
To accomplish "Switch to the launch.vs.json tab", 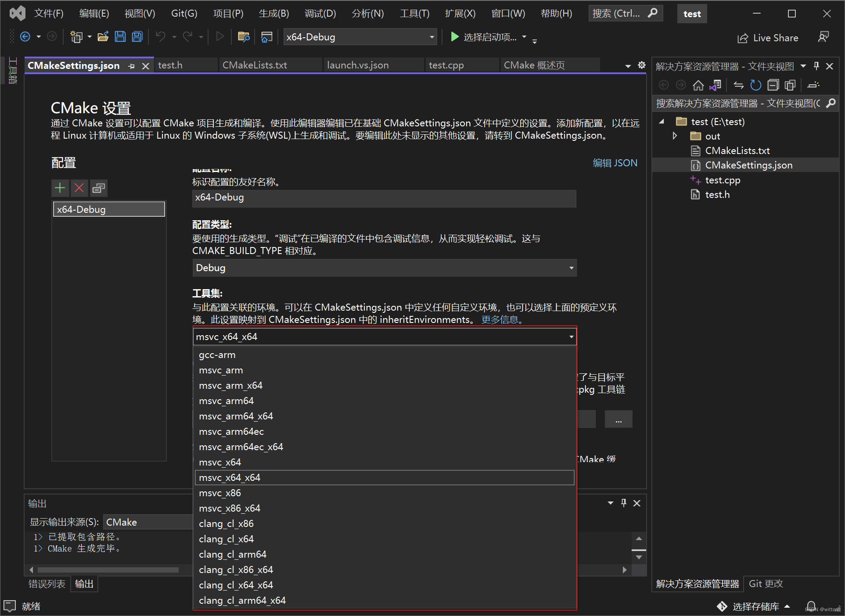I will 358,65.
